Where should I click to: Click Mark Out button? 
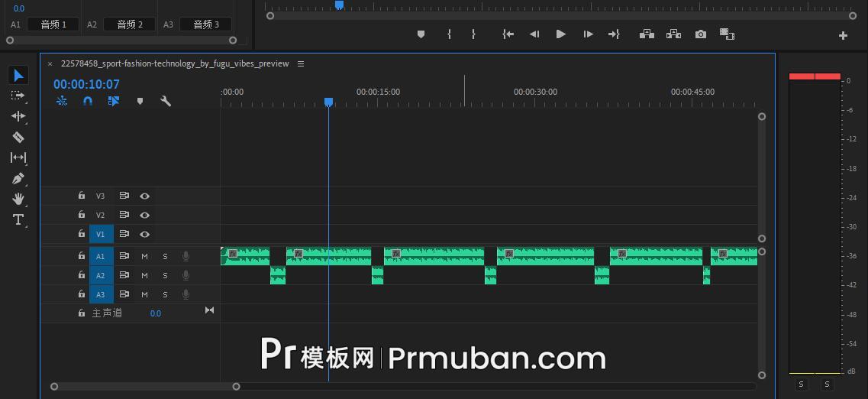click(x=473, y=34)
